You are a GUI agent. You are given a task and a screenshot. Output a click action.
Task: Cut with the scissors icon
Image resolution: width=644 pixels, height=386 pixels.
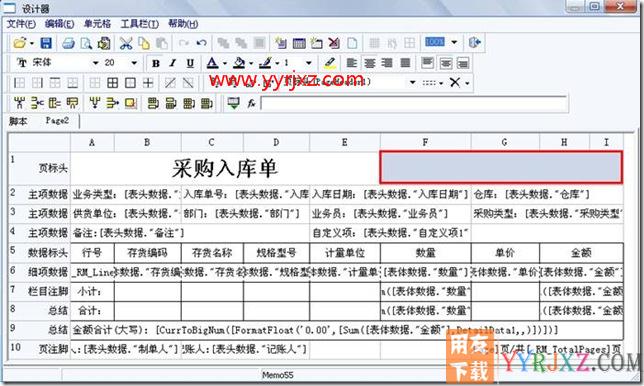(126, 43)
